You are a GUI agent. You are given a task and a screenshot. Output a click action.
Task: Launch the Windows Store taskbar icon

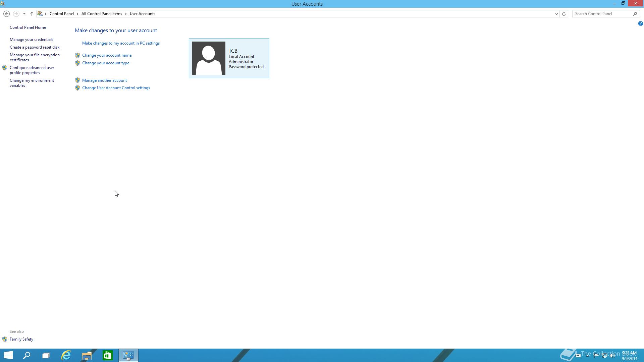click(x=107, y=355)
